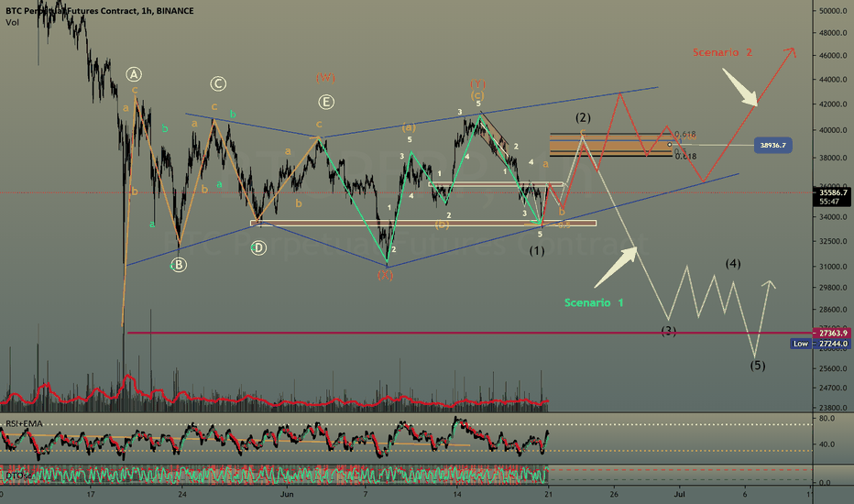Click the Jun date on the time axis

(287, 494)
